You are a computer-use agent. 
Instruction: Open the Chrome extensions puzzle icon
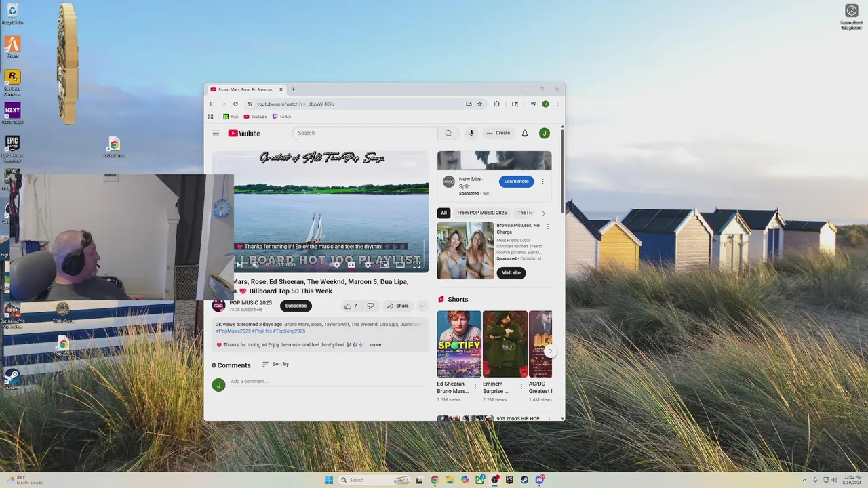click(x=496, y=104)
